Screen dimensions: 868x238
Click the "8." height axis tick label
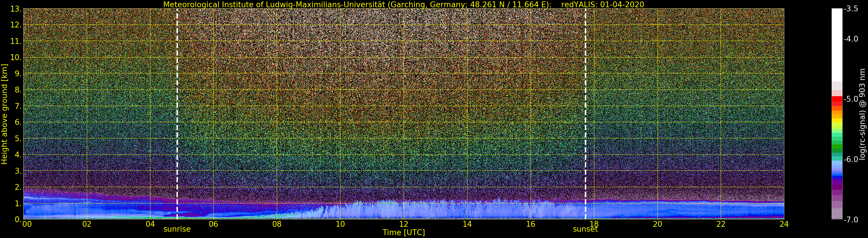(x=18, y=90)
